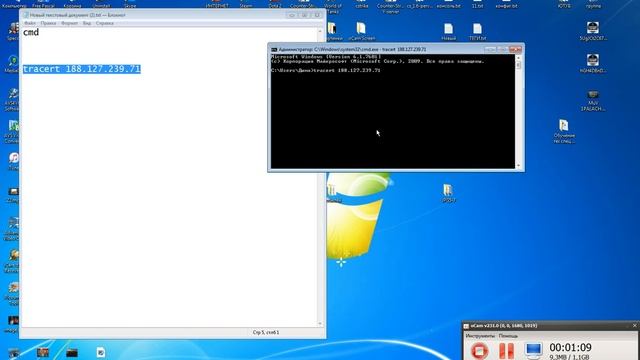The width and height of the screenshot is (640, 360).
Task: Select the dark thumbnail above MoV SPEACH
Action: (593, 63)
